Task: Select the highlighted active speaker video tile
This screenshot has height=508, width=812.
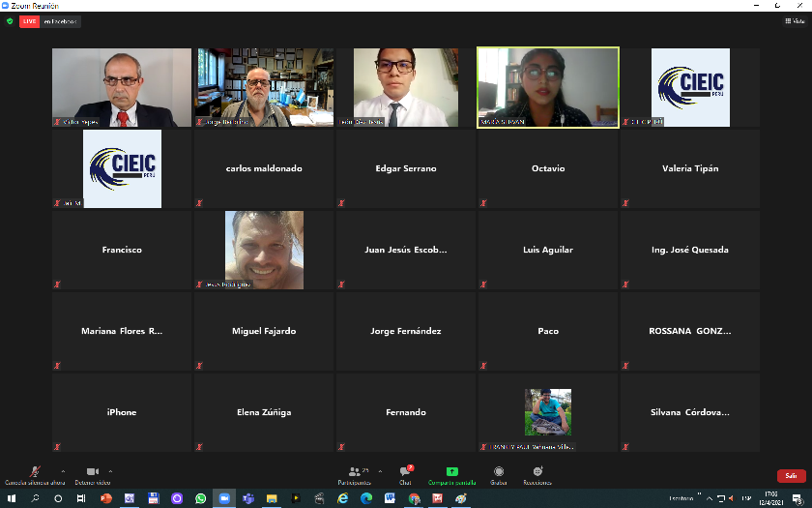Action: [x=548, y=87]
